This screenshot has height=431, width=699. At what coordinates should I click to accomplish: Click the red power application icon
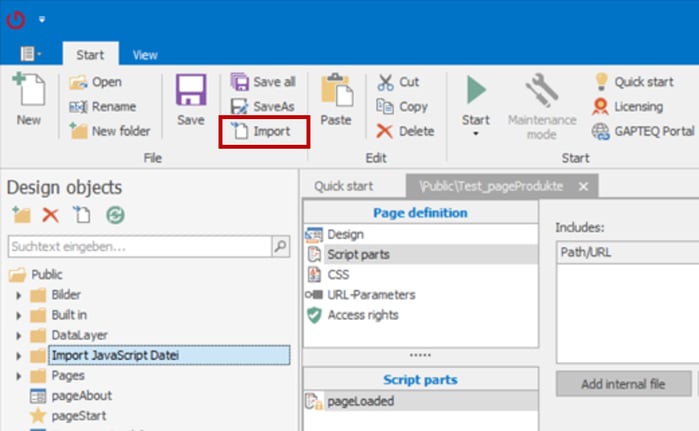16,20
